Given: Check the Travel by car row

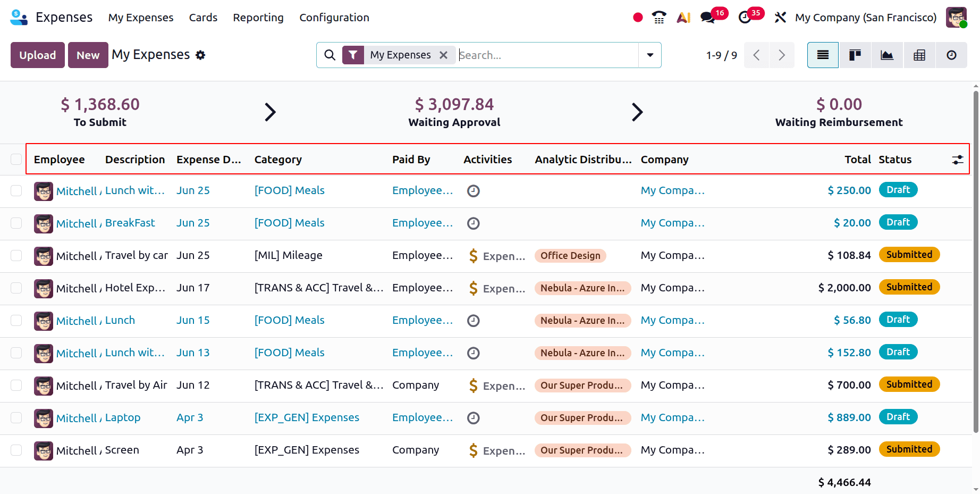Looking at the screenshot, I should pos(16,256).
